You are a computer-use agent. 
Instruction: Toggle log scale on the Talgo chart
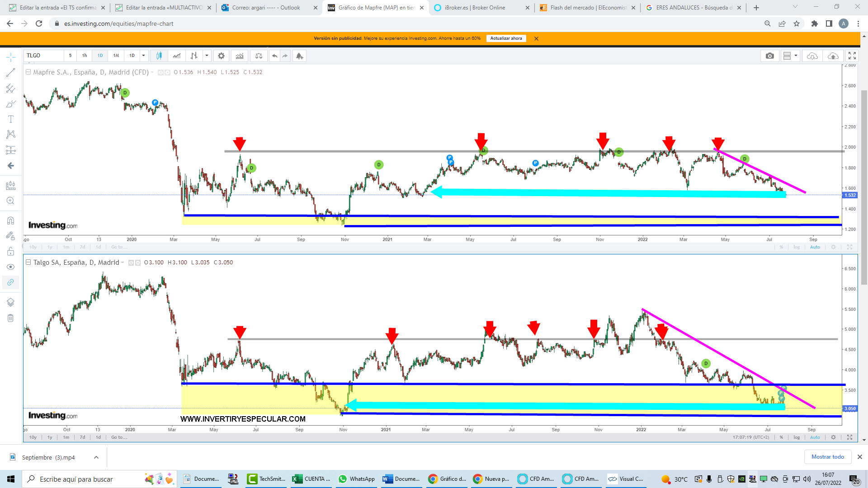[797, 437]
